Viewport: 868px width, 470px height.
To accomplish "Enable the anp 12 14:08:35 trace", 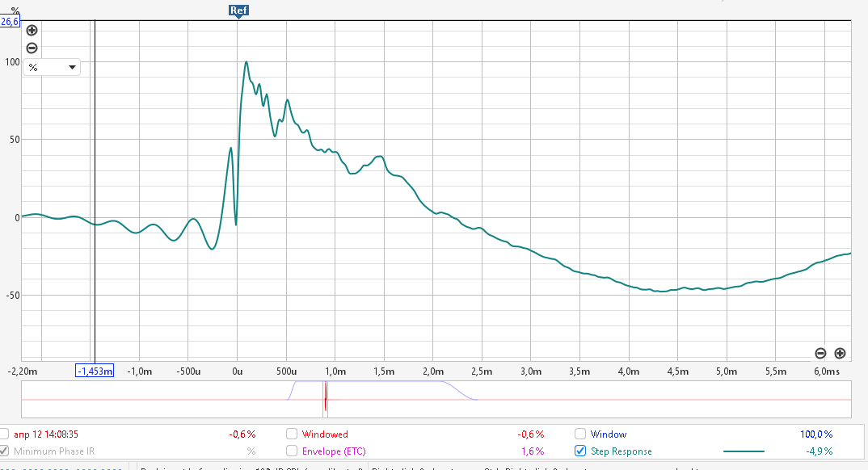I will (x=6, y=434).
